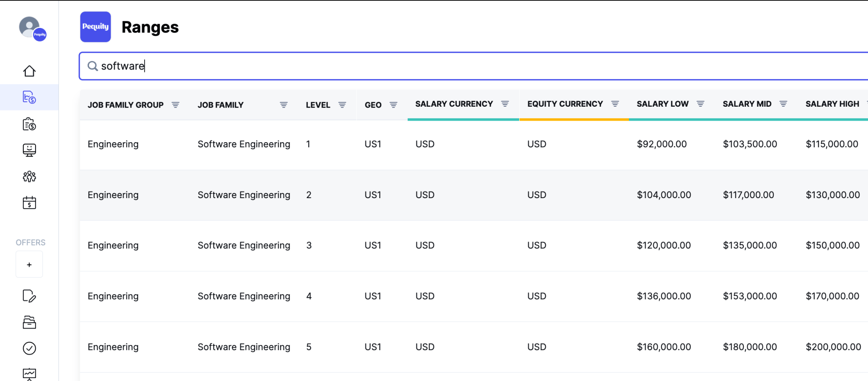868x381 pixels.
Task: Click the user profile avatar
Action: tap(31, 28)
